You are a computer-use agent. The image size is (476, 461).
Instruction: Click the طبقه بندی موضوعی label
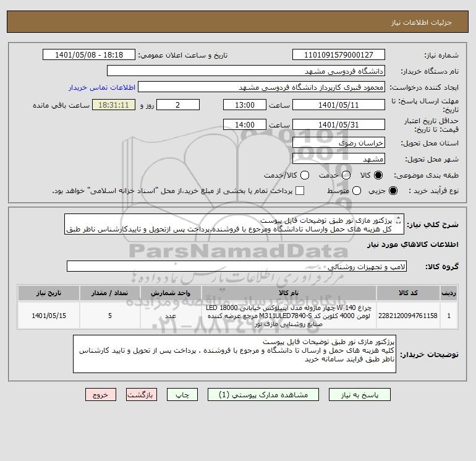tap(426, 176)
